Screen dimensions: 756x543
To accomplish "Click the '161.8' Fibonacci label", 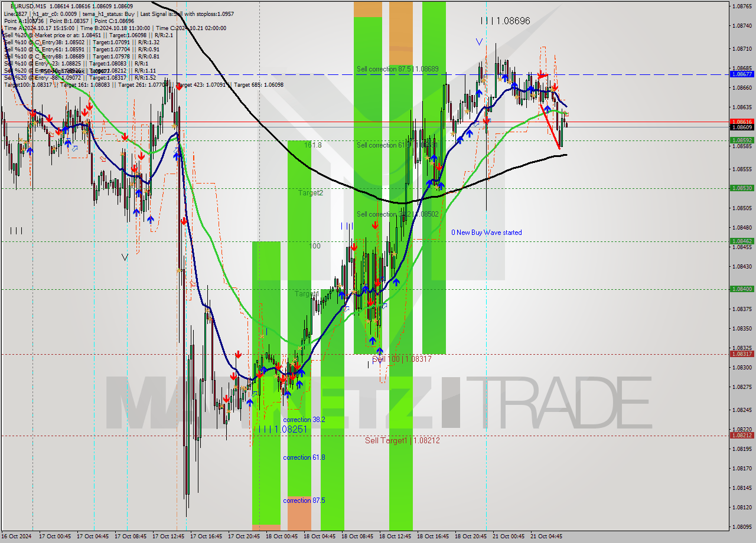I will point(313,145).
